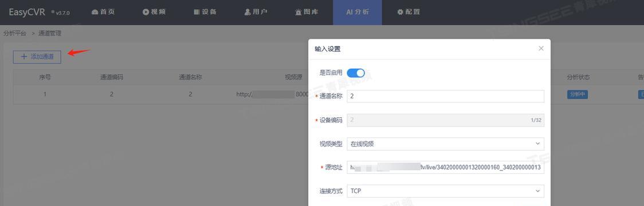This screenshot has width=644, height=206.
Task: Click the 通道管理 breadcrumb
Action: pos(50,33)
